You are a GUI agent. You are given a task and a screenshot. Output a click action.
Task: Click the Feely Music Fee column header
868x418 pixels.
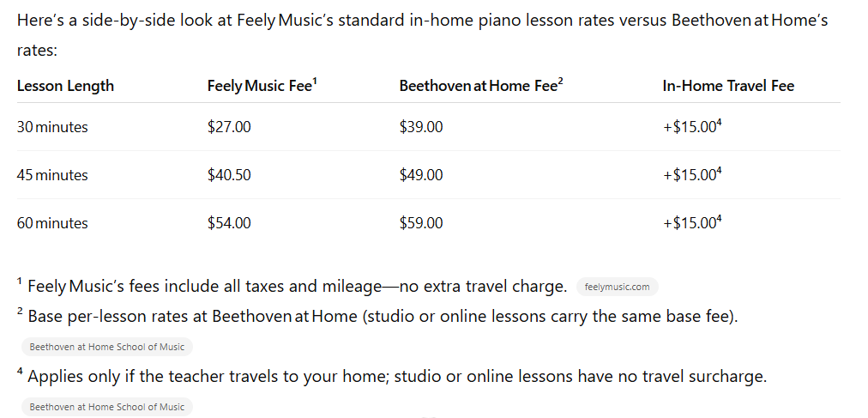pyautogui.click(x=262, y=86)
